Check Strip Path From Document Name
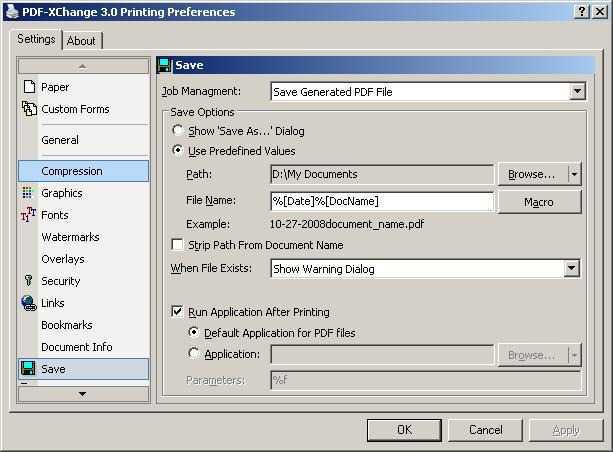 point(177,244)
